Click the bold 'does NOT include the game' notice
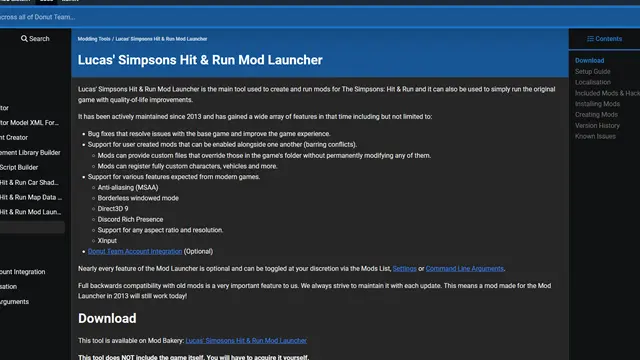Image resolution: width=640 pixels, height=360 pixels. tap(193, 357)
